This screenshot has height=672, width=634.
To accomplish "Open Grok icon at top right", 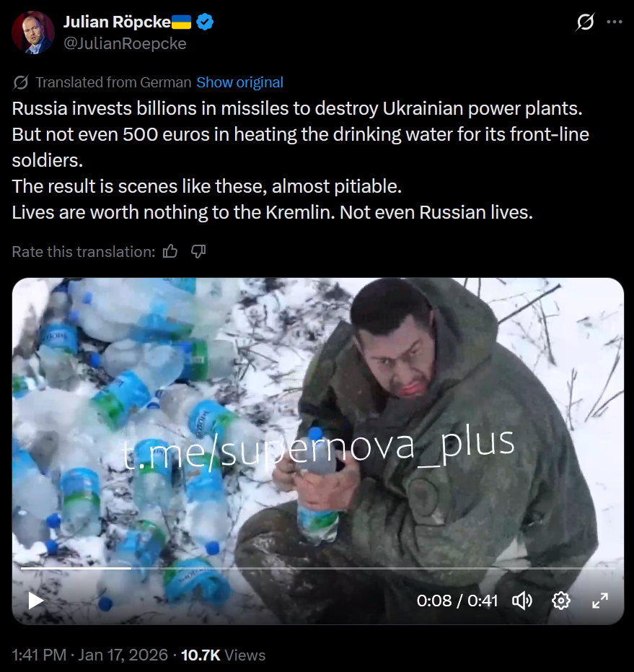I will coord(585,22).
